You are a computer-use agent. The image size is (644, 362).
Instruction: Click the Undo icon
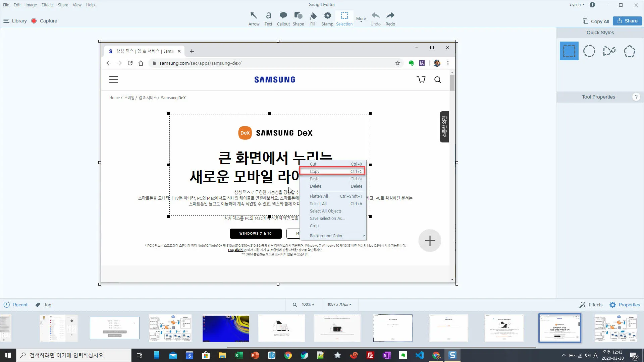[375, 17]
